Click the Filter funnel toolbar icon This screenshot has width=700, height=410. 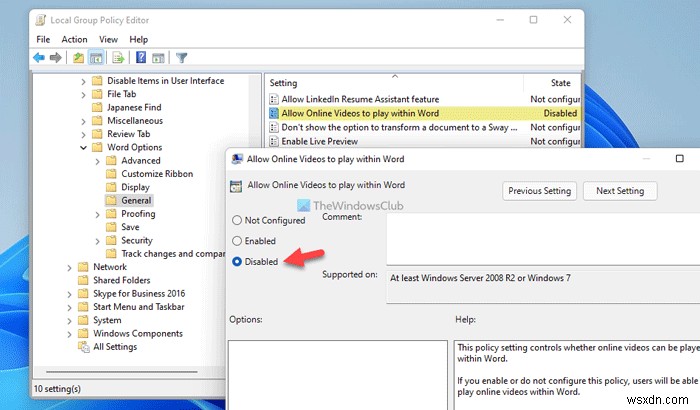[181, 58]
